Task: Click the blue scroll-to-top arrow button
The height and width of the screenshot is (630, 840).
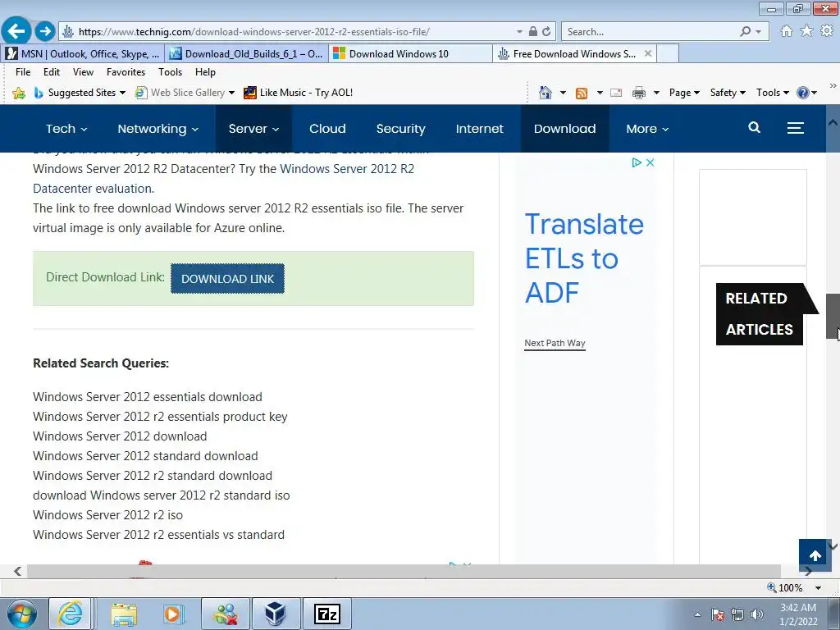Action: pyautogui.click(x=815, y=555)
